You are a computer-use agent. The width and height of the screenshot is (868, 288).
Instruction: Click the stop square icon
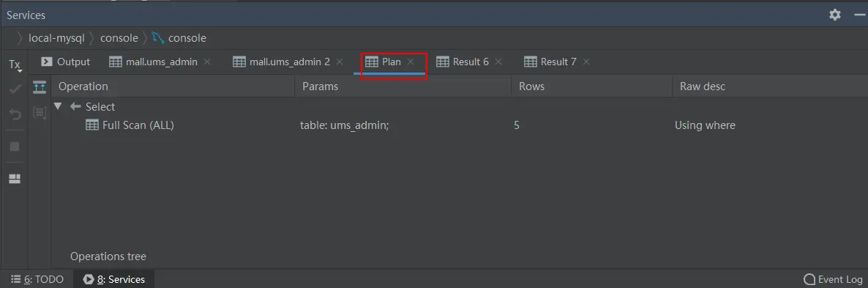pos(15,147)
